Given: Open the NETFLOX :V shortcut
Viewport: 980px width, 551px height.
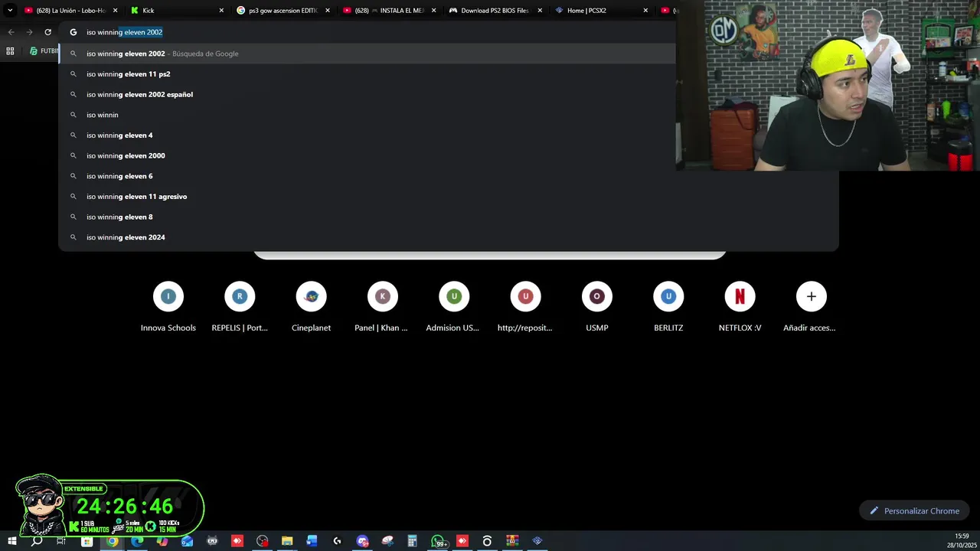Looking at the screenshot, I should click(740, 307).
